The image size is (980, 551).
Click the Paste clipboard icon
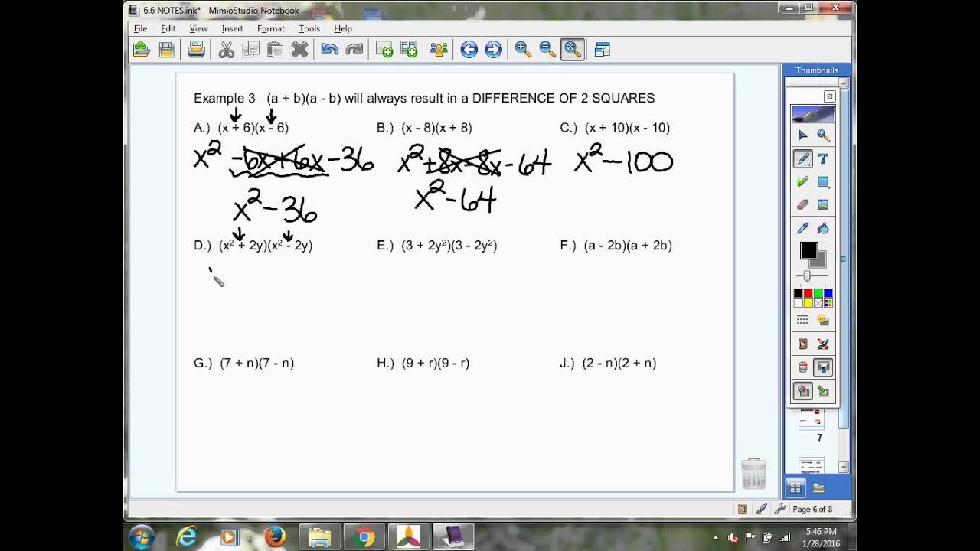click(x=275, y=50)
